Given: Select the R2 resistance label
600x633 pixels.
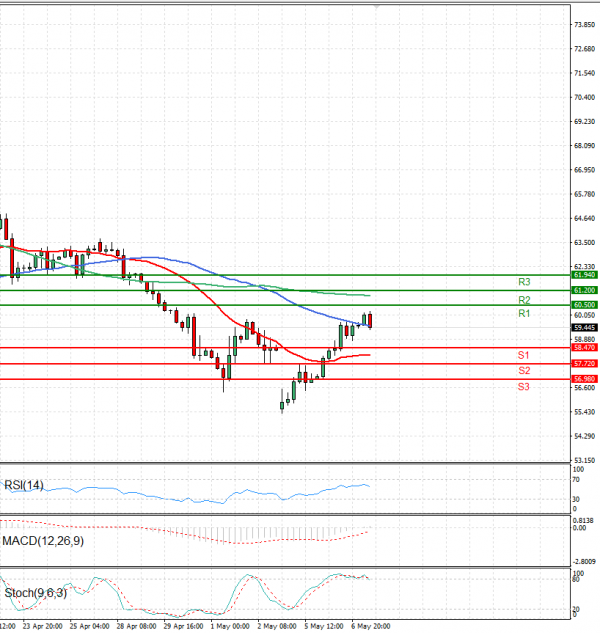Looking at the screenshot, I should click(x=524, y=300).
